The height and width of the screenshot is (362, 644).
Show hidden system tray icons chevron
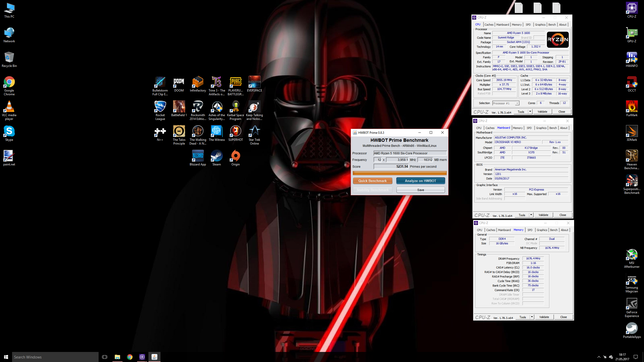(599, 357)
